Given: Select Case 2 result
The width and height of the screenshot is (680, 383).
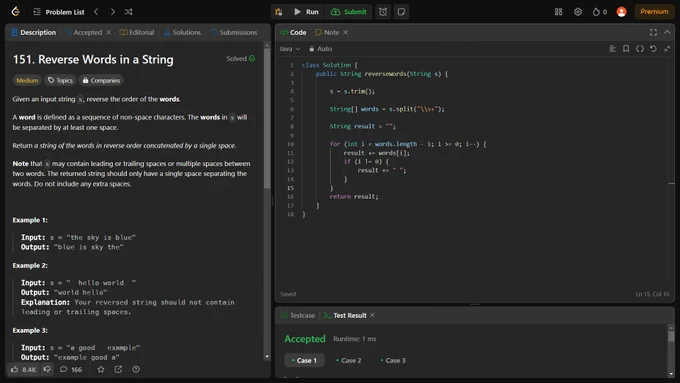Looking at the screenshot, I should 349,360.
